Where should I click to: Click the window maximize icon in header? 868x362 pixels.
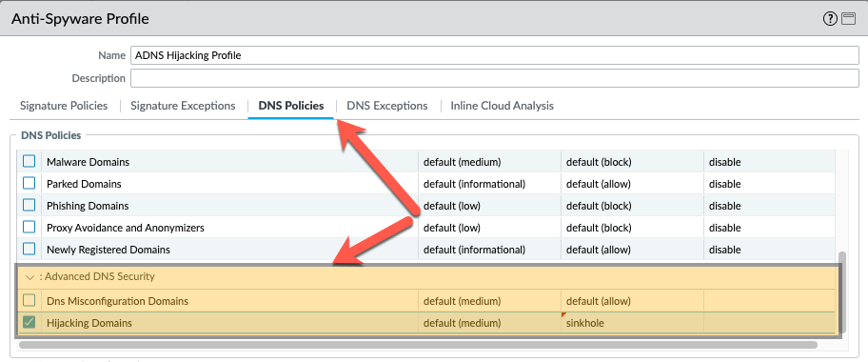point(848,19)
